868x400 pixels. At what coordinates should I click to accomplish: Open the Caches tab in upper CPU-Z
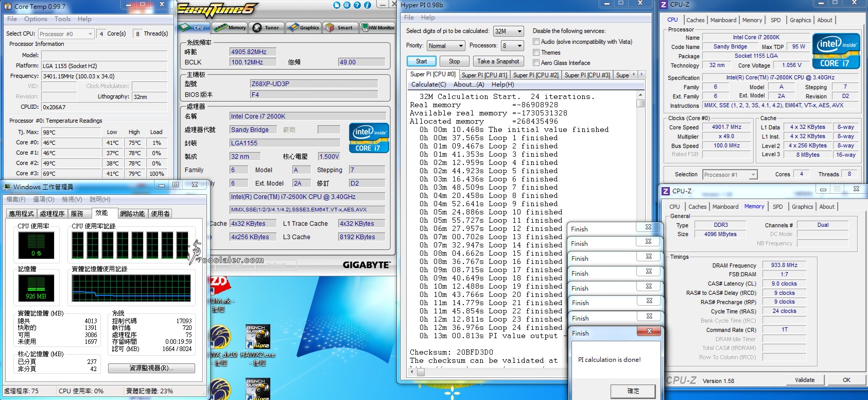695,20
